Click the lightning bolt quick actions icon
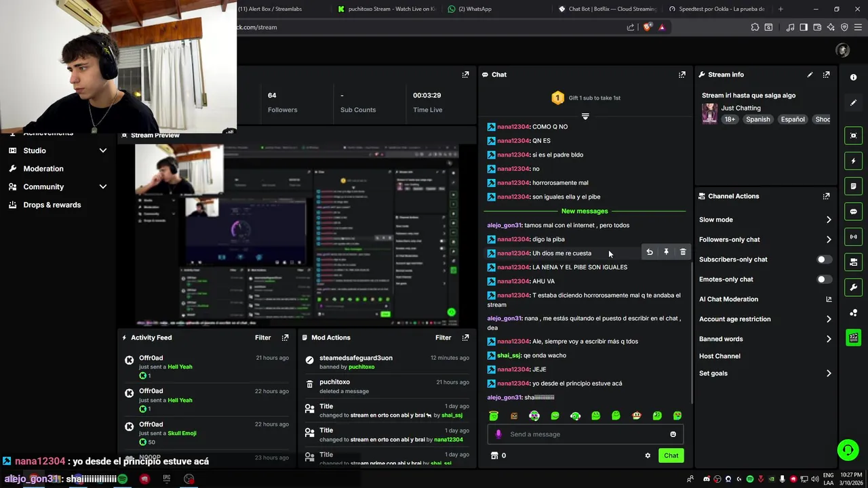868x488 pixels. (853, 161)
